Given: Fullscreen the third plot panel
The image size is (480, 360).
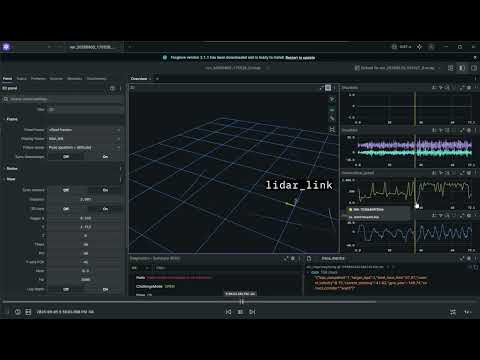Looking at the screenshot, I should [x=462, y=173].
